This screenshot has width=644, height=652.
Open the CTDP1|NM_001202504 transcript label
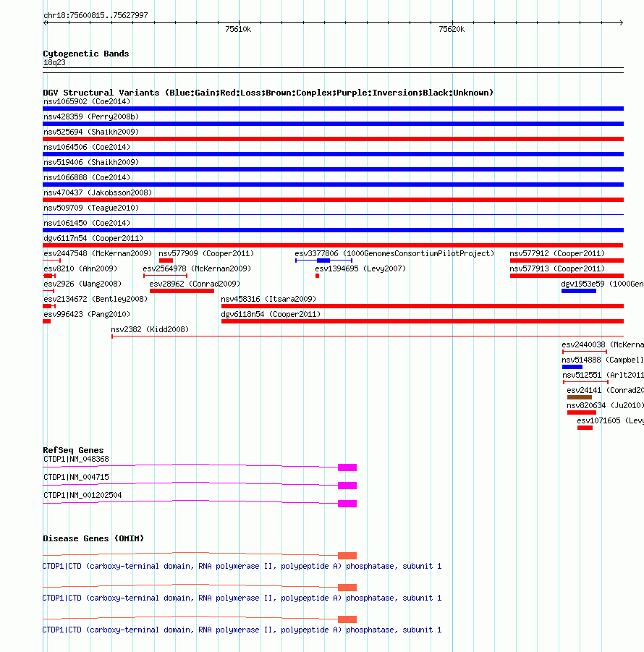pos(82,495)
